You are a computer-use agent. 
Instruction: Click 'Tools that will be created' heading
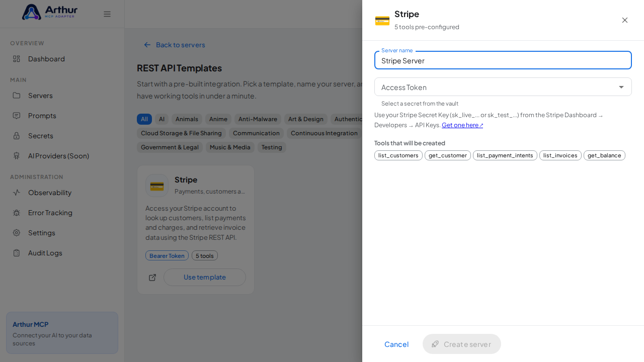[410, 143]
